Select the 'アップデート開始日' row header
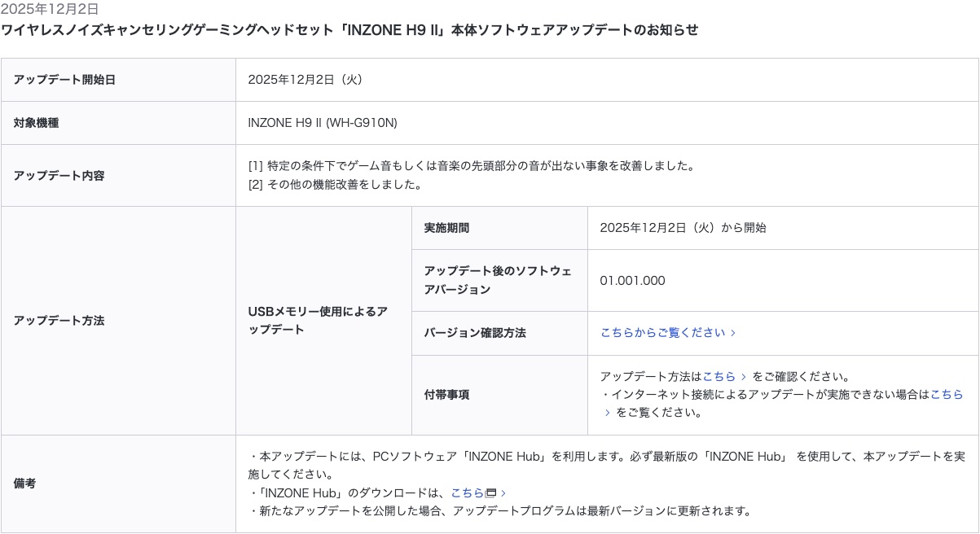This screenshot has height=534, width=980. [x=64, y=80]
